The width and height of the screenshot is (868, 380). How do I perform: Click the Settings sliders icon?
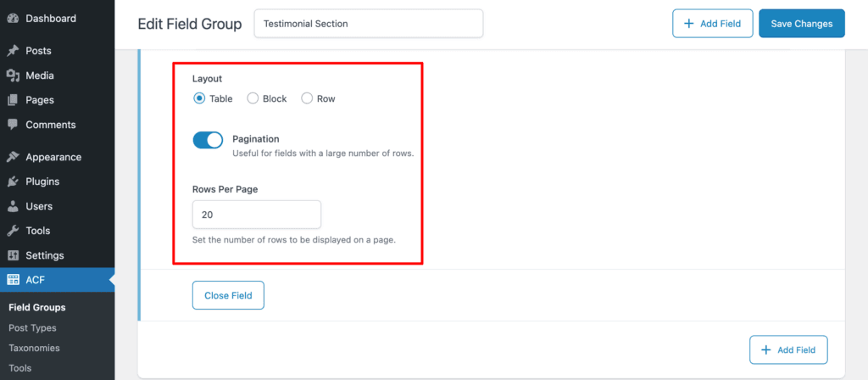click(x=13, y=255)
